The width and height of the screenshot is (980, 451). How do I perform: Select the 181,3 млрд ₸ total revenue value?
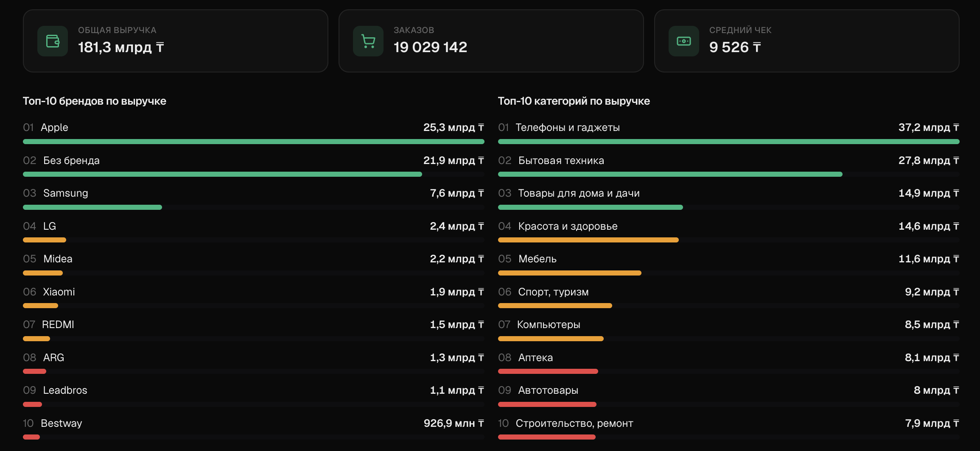(x=121, y=47)
